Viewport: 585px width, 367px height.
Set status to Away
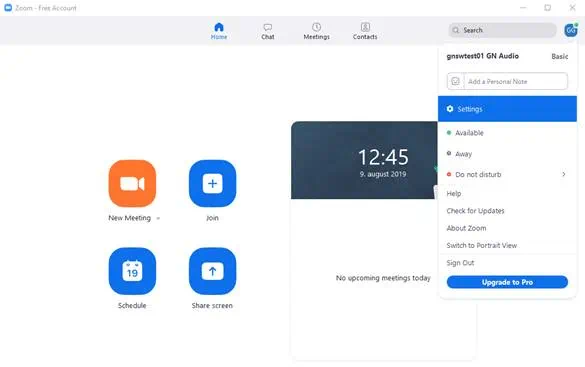click(x=507, y=154)
